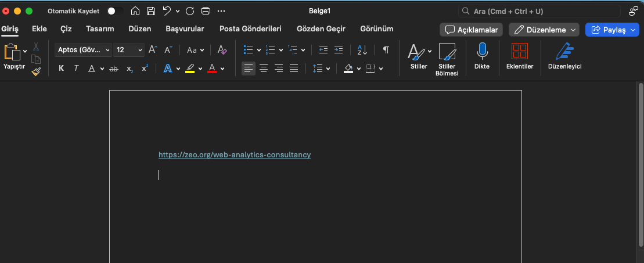Open the Düzen tab
Image resolution: width=644 pixels, height=263 pixels.
(x=139, y=29)
